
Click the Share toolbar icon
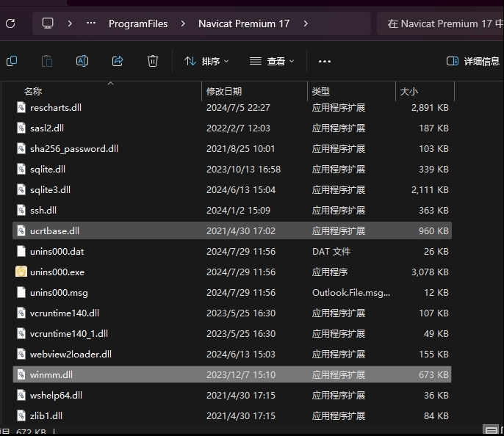click(x=118, y=61)
